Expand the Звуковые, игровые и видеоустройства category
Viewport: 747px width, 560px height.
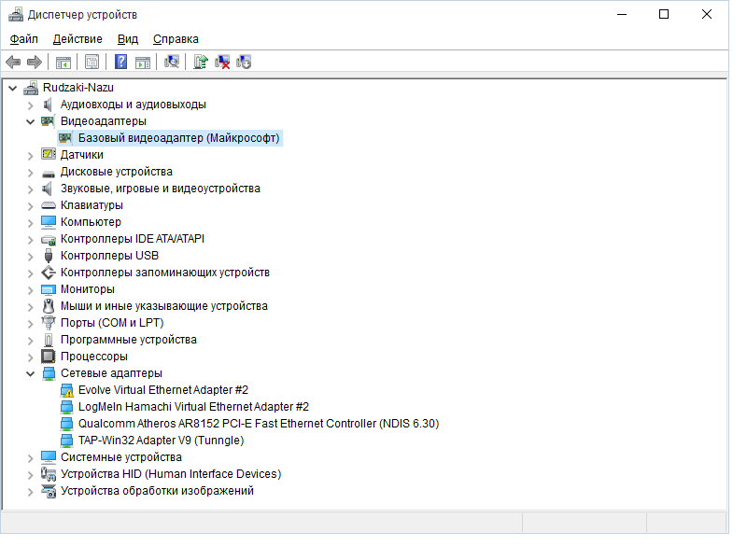click(31, 189)
